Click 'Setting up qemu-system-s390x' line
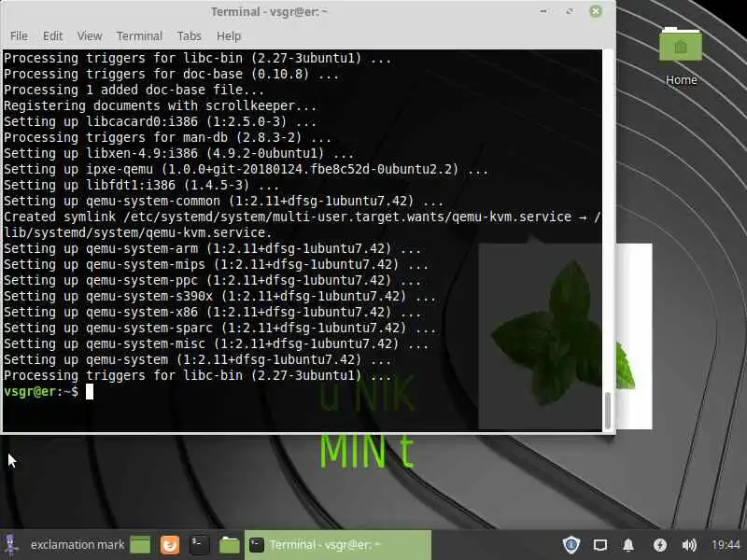Viewport: 747px width, 560px height. (x=219, y=296)
